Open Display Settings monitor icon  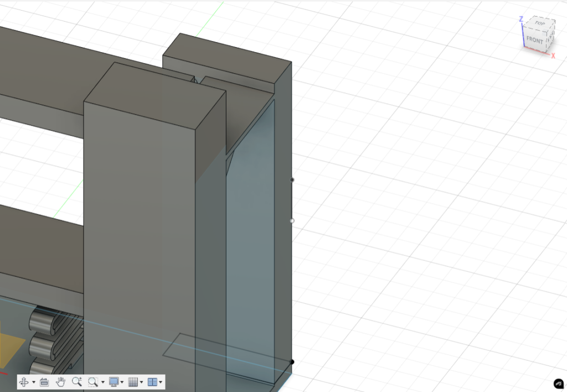tap(114, 382)
